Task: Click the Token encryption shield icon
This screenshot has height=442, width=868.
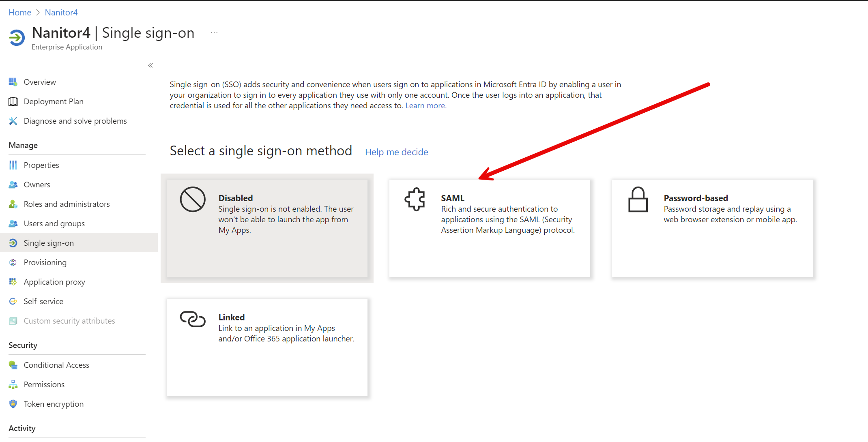Action: coord(13,404)
